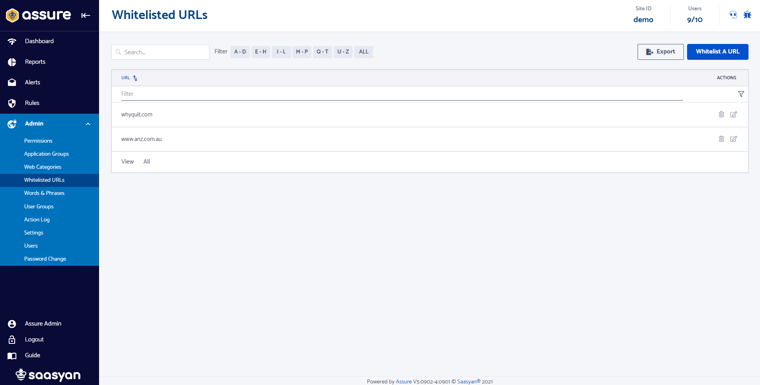The height and width of the screenshot is (385, 760).
Task: Click the funnel filter icon
Action: click(x=741, y=94)
